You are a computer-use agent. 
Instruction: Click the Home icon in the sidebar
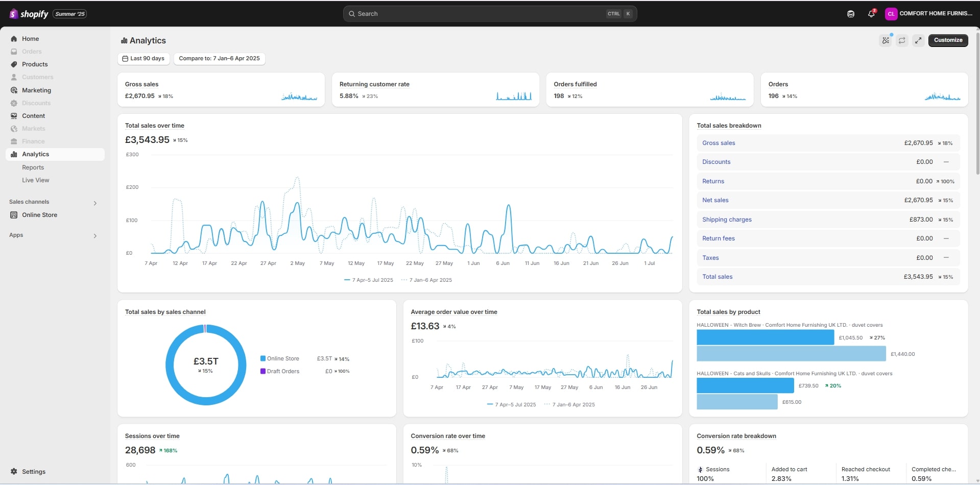(14, 39)
